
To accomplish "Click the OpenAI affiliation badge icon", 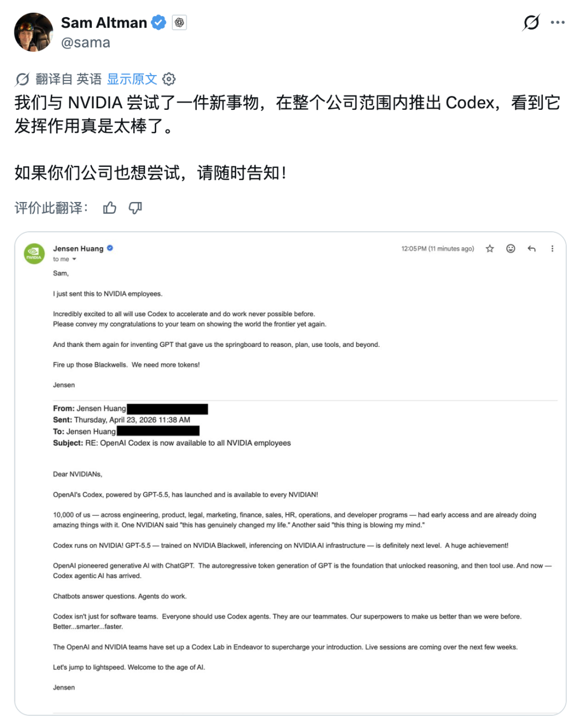I will [x=179, y=22].
